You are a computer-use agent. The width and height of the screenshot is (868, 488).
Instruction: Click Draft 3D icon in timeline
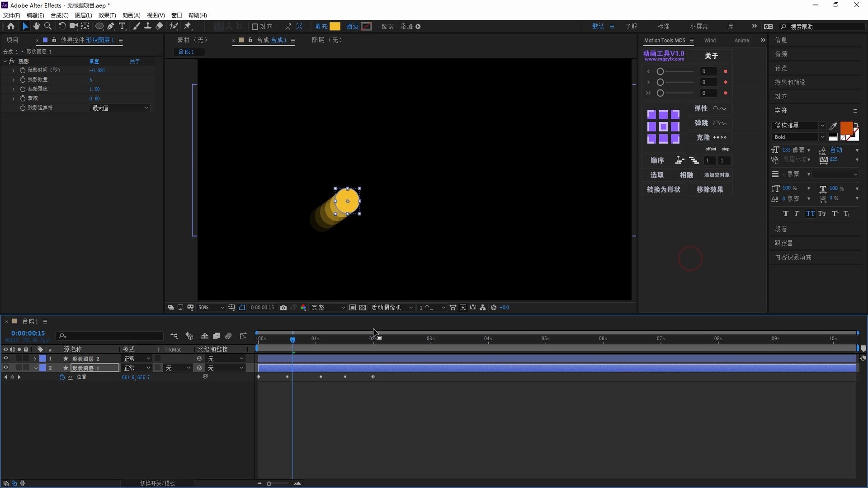click(x=189, y=336)
